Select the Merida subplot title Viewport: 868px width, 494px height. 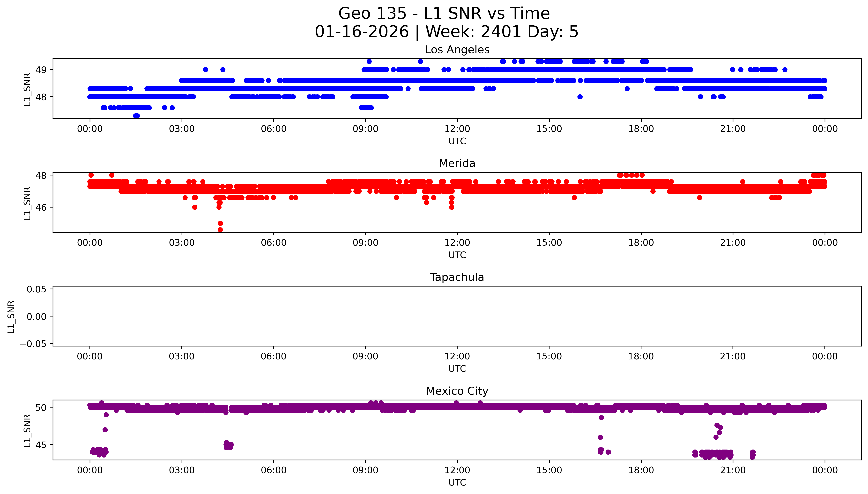(457, 164)
